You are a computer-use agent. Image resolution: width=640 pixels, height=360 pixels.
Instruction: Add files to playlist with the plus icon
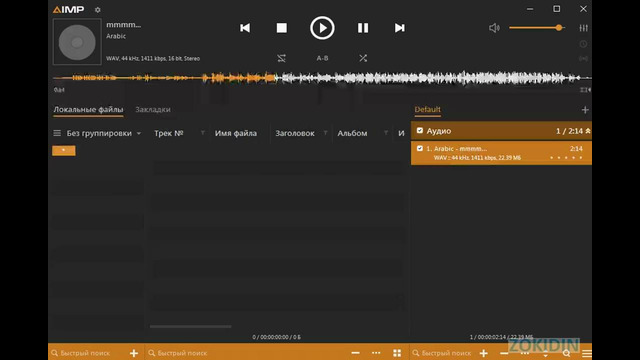tap(484, 353)
